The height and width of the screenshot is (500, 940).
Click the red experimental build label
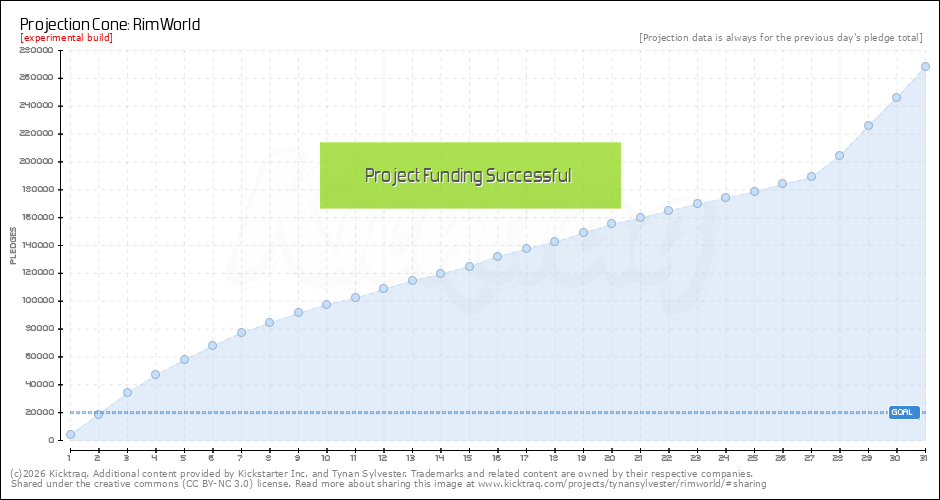point(66,38)
